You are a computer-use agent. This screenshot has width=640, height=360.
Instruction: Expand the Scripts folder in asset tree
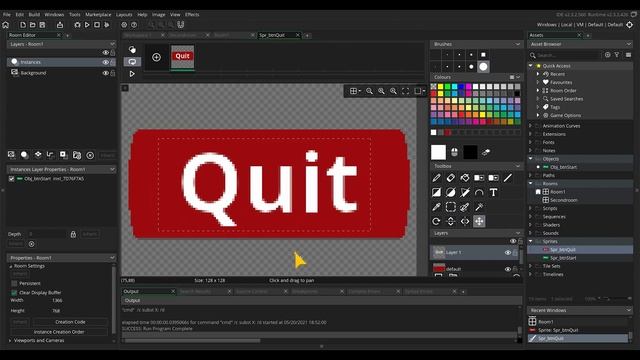531,208
